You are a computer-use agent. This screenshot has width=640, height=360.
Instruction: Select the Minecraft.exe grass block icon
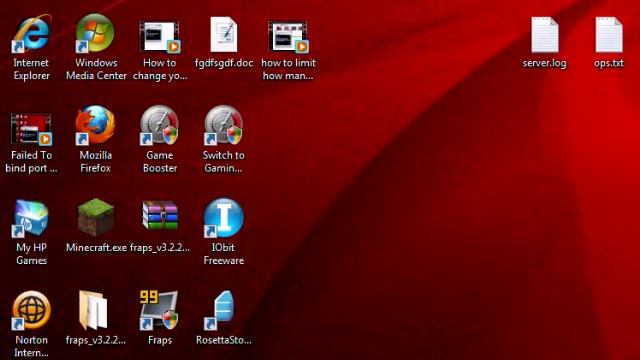point(96,218)
